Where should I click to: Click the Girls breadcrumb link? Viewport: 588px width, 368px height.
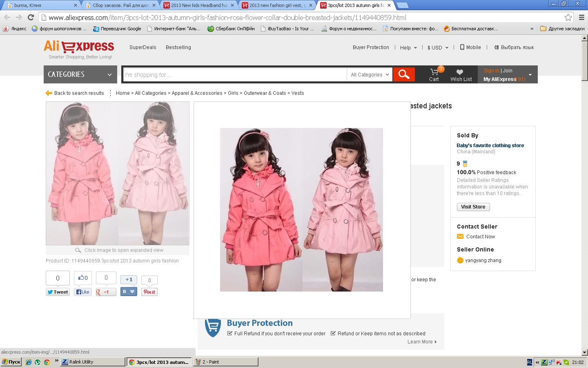[x=233, y=93]
